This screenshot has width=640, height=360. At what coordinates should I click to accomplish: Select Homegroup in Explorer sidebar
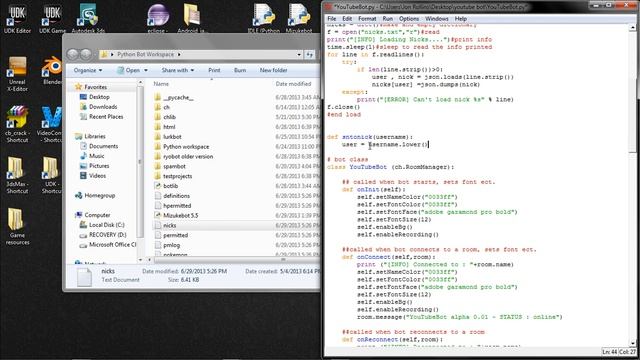tap(99, 196)
